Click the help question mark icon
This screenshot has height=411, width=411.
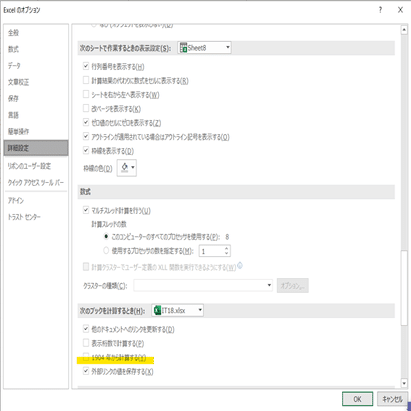tap(380, 10)
